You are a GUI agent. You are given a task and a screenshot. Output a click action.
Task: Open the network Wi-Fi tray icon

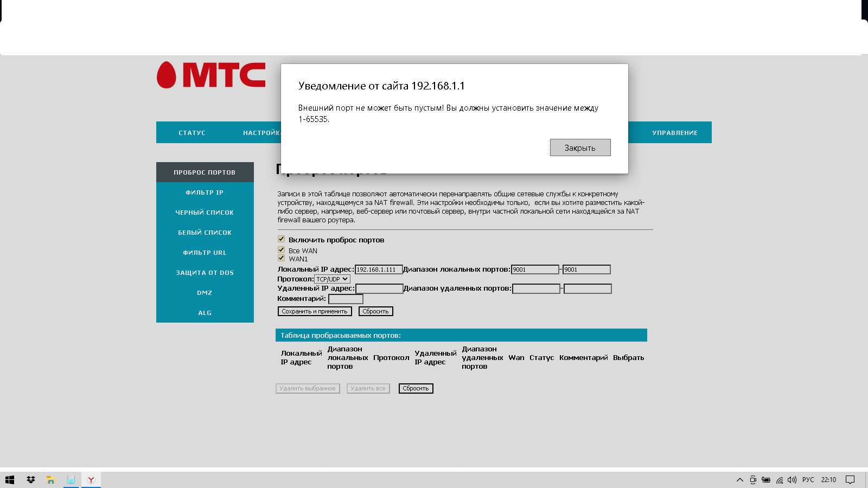(x=780, y=480)
